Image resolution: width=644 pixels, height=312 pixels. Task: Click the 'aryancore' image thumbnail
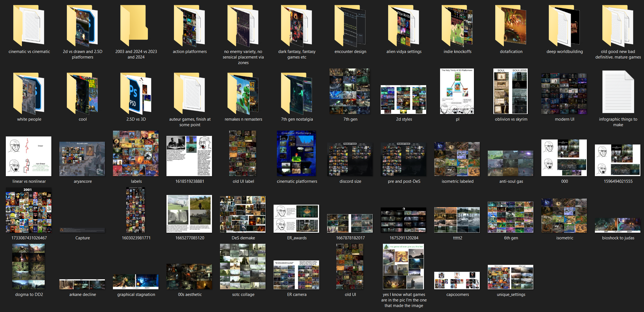point(82,159)
